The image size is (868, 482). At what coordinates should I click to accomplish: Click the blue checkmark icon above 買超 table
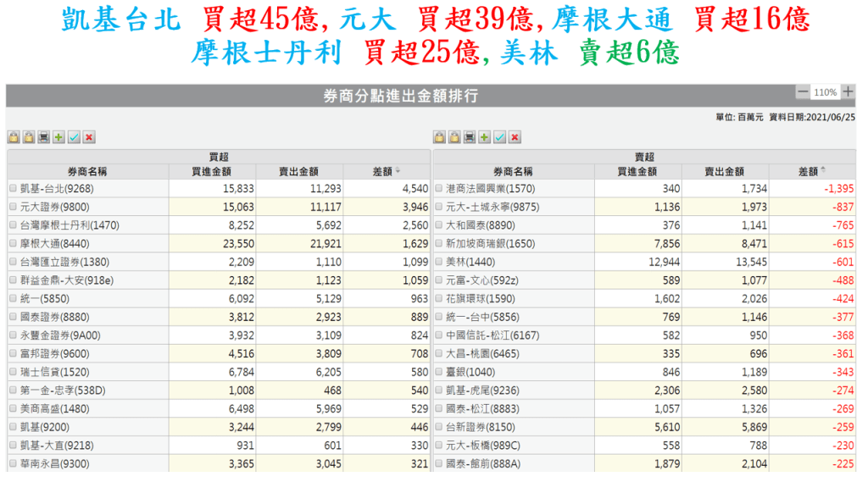(x=74, y=137)
